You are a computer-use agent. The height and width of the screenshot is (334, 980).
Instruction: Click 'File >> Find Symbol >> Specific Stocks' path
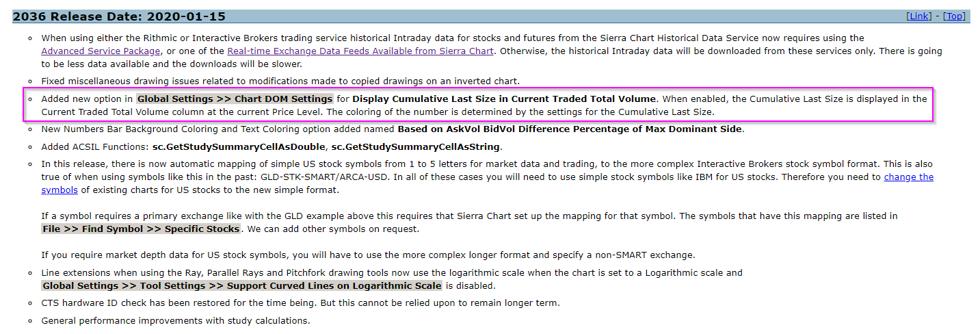tap(141, 229)
